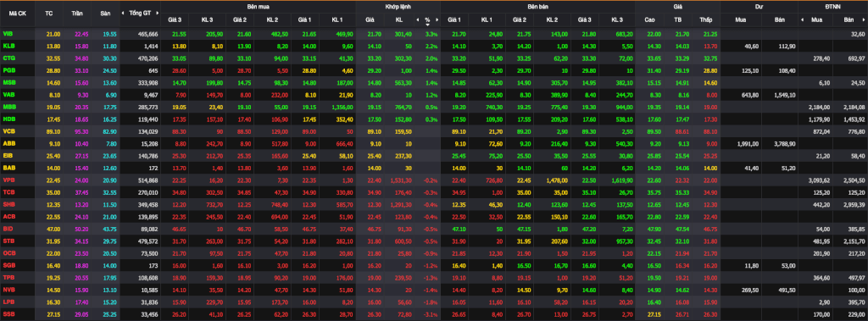Select the MBB stock symbol

pos(8,107)
